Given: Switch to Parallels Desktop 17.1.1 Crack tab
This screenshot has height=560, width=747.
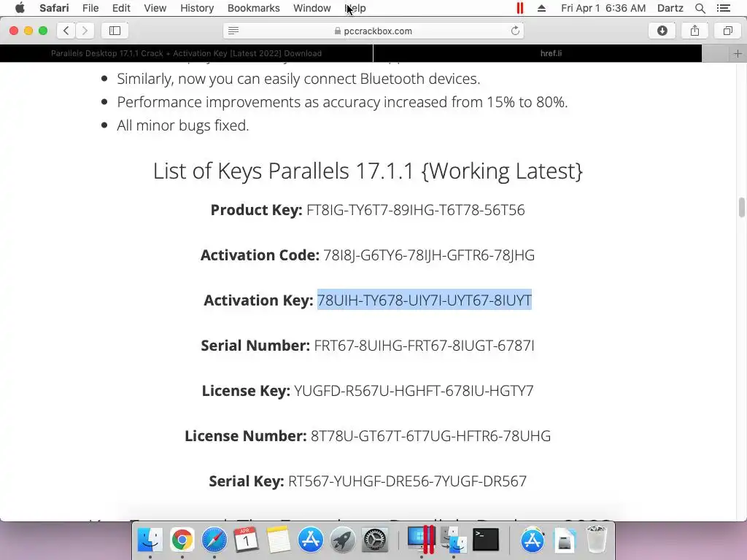Looking at the screenshot, I should click(x=186, y=53).
